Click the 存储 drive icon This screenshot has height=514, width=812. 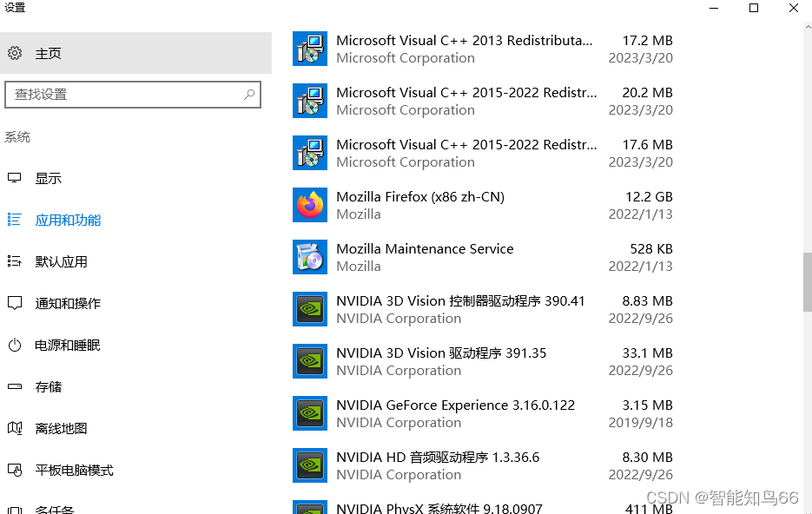click(15, 386)
